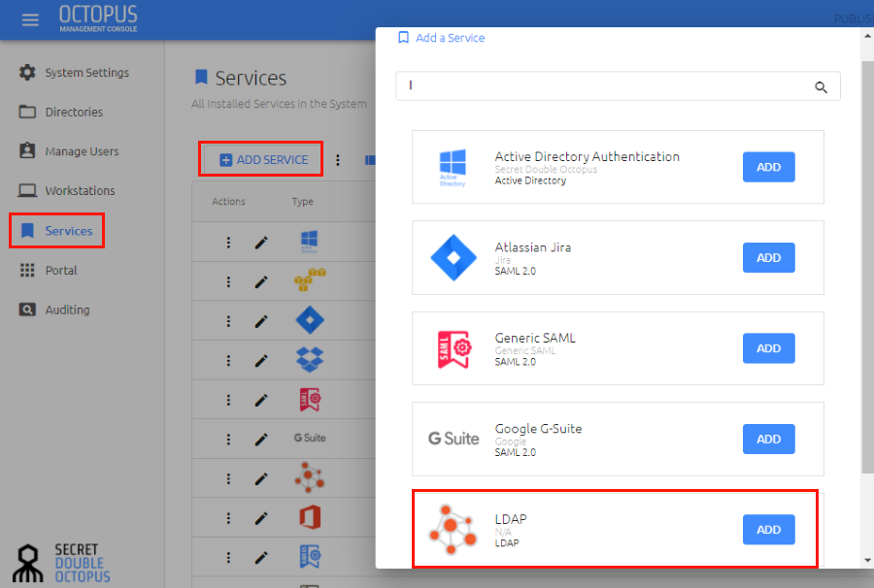Add the Google G-Suite service
The image size is (874, 588).
[x=769, y=440]
